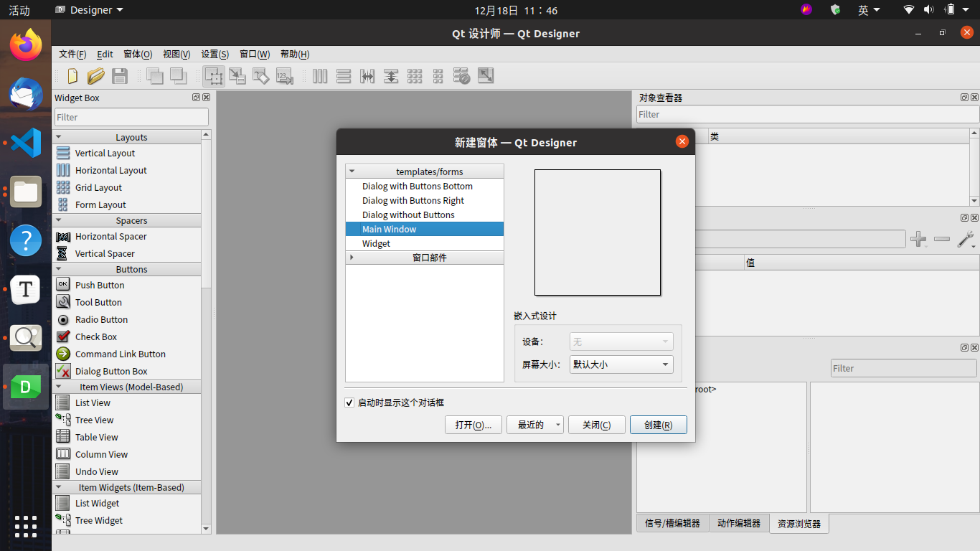
Task: Click the Lay Out Vertically icon
Action: point(344,76)
